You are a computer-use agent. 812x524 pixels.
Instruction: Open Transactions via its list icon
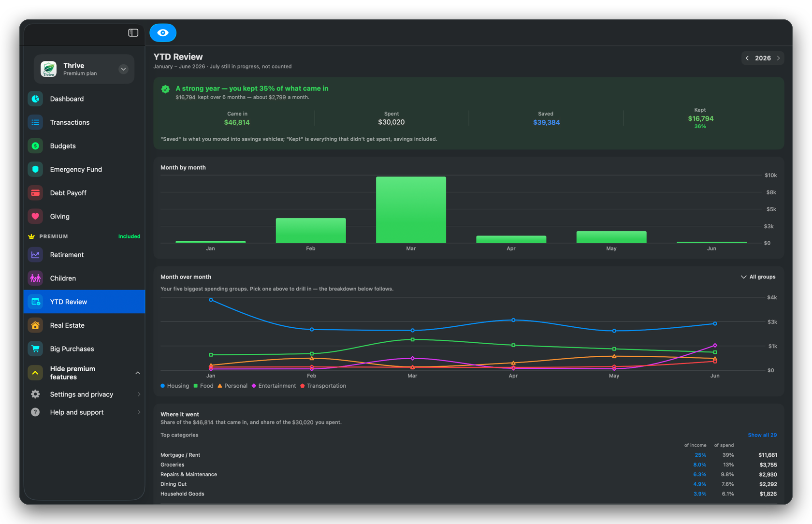35,122
